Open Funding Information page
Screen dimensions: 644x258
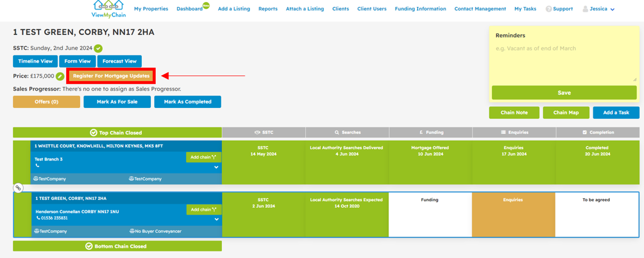(421, 9)
